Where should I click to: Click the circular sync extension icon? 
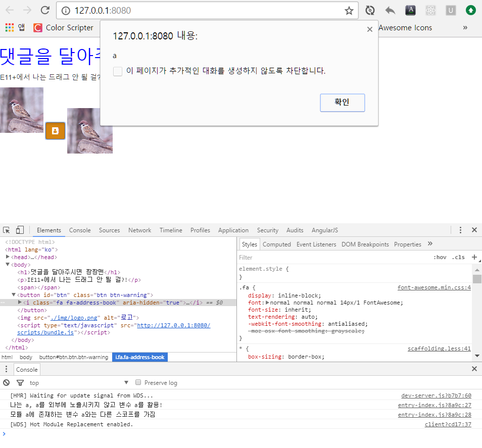point(370,11)
